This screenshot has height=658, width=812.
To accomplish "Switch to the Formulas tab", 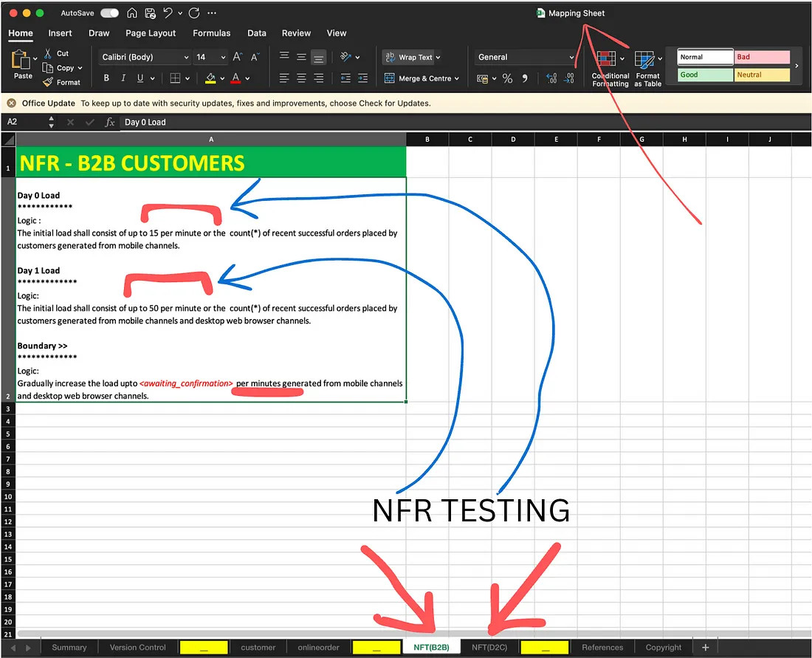I will click(212, 33).
